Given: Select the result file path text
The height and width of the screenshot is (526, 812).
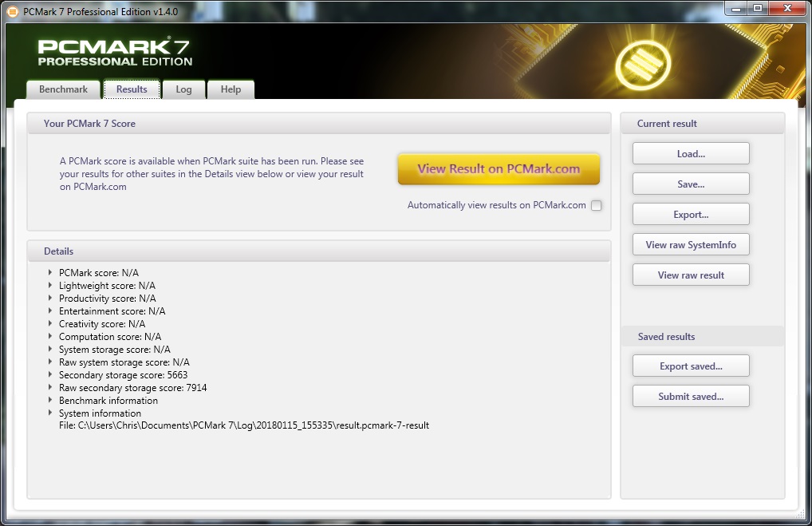Looking at the screenshot, I should 244,425.
